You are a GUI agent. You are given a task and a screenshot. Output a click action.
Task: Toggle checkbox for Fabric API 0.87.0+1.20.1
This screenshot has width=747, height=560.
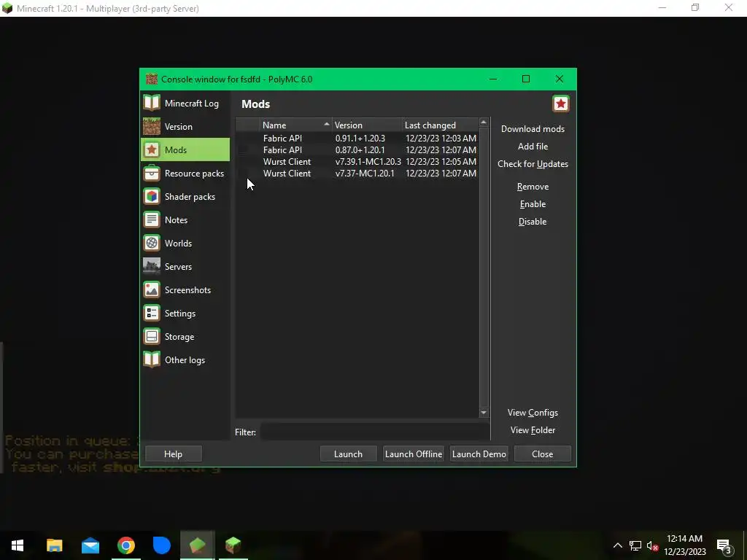(243, 150)
